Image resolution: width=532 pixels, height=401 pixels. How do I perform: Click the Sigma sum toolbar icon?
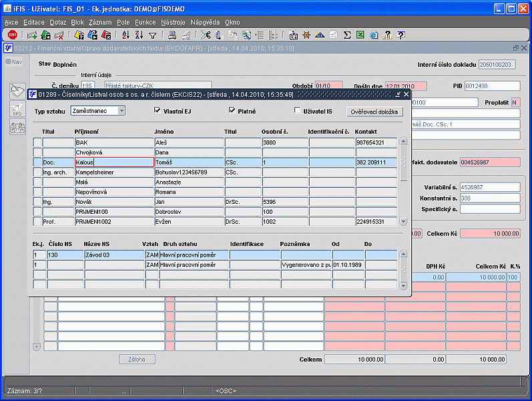point(347,35)
